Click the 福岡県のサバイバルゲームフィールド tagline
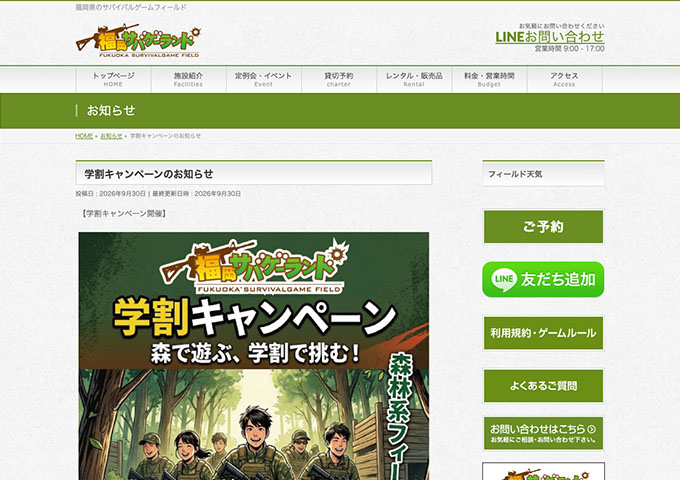 pos(131,7)
